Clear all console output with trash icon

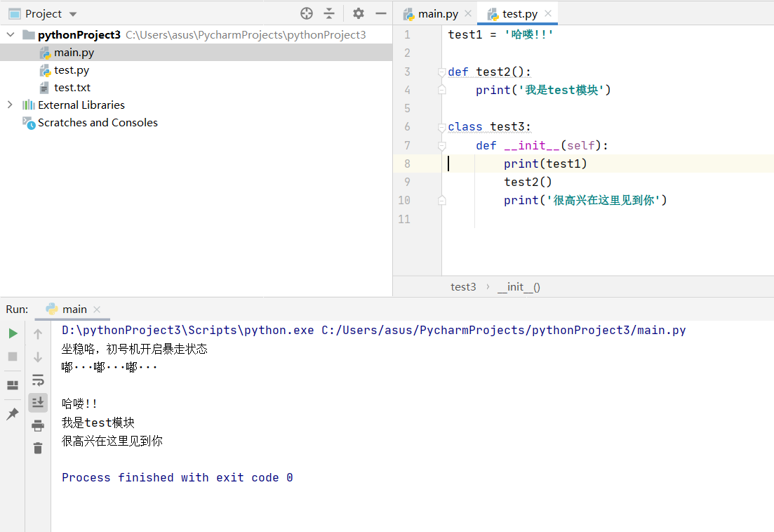click(38, 448)
